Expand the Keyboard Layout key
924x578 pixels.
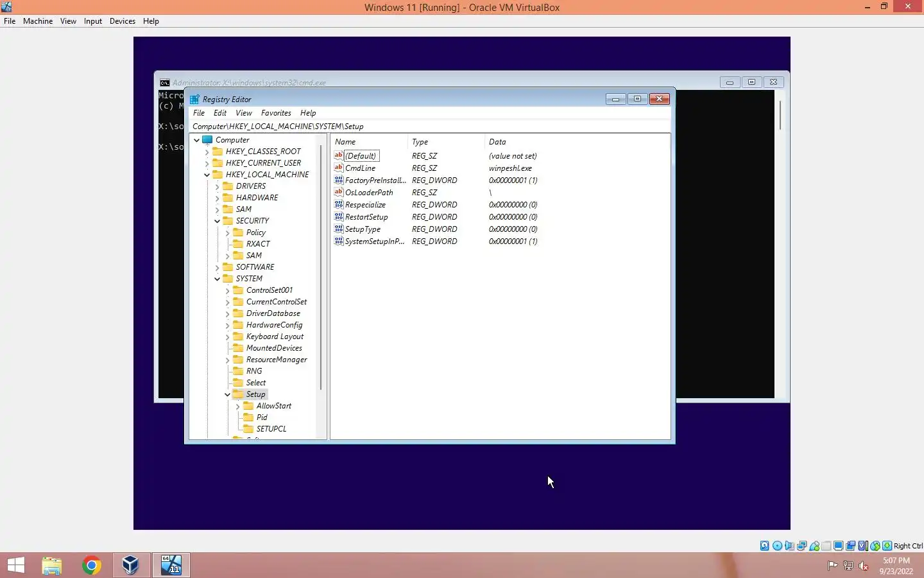pyautogui.click(x=227, y=337)
